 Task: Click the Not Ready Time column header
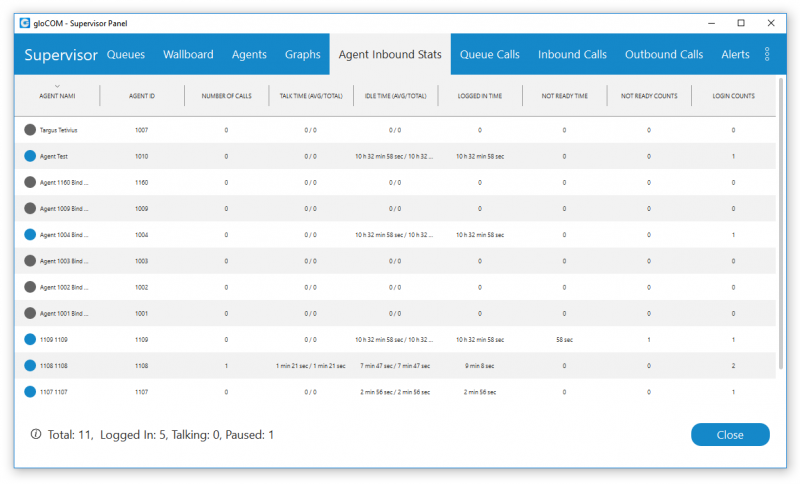coord(564,96)
